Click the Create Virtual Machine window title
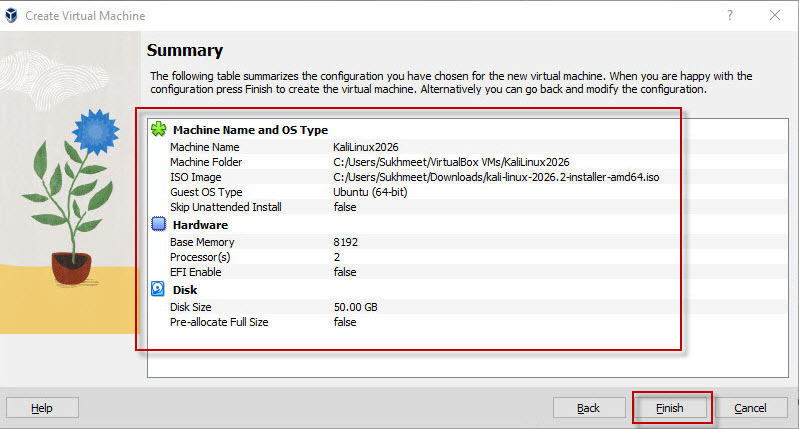Image resolution: width=799 pixels, height=429 pixels. coord(85,16)
